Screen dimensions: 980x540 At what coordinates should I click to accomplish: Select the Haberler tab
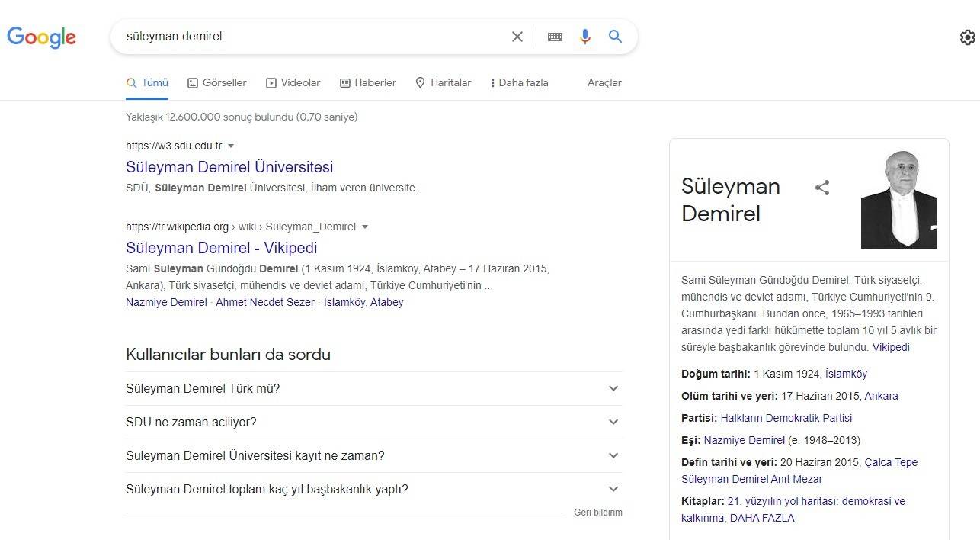pyautogui.click(x=368, y=82)
